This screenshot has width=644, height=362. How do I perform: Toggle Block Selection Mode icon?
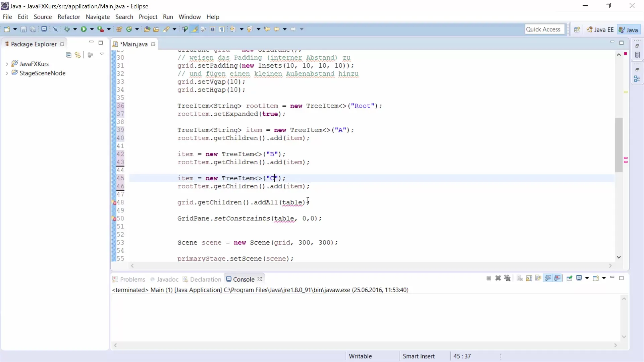point(213,29)
